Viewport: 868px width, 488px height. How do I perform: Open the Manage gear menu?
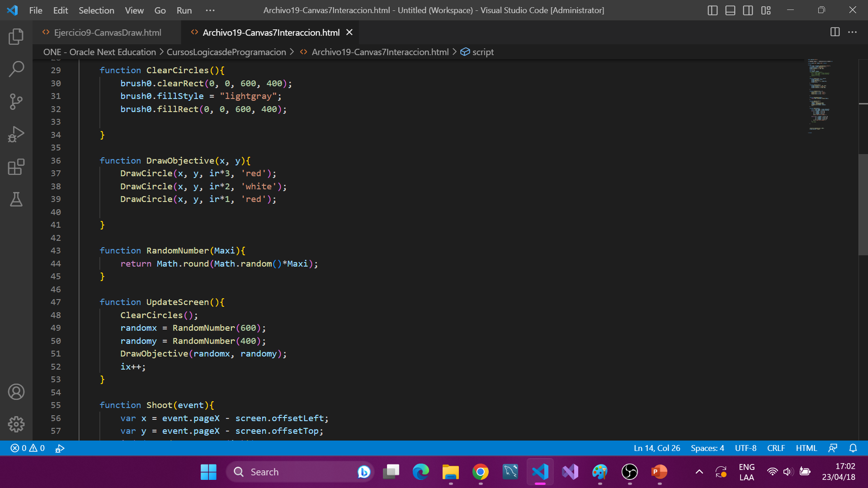(x=16, y=424)
